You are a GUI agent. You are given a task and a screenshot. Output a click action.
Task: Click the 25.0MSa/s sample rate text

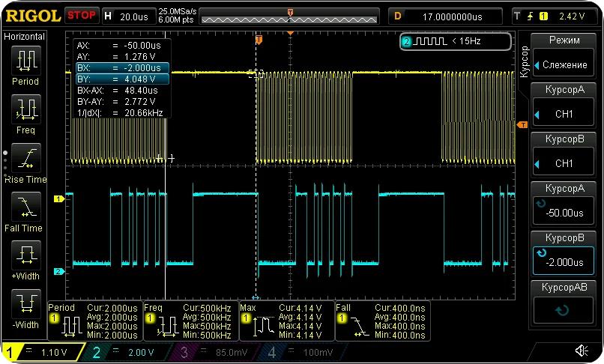pyautogui.click(x=178, y=11)
